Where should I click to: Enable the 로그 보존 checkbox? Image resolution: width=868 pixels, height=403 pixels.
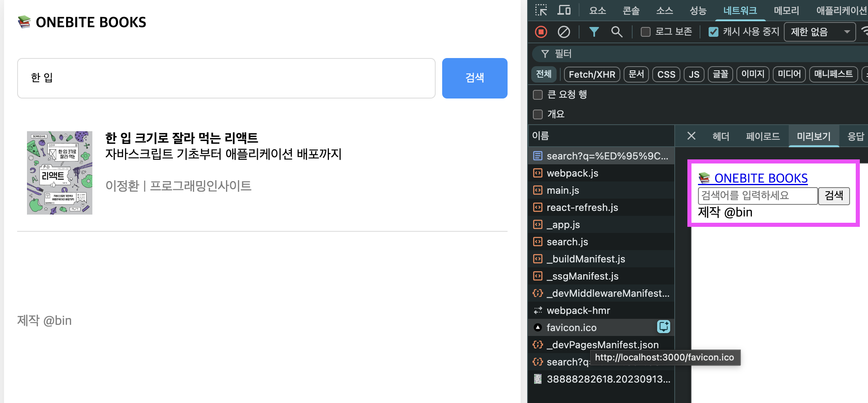646,32
